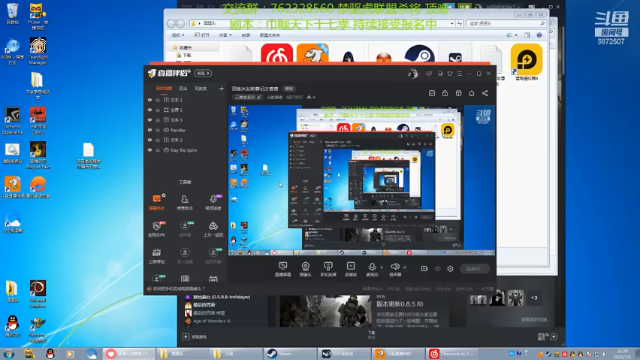Click Add Game plus in Steam window
The width and height of the screenshot is (640, 360).
click(186, 337)
